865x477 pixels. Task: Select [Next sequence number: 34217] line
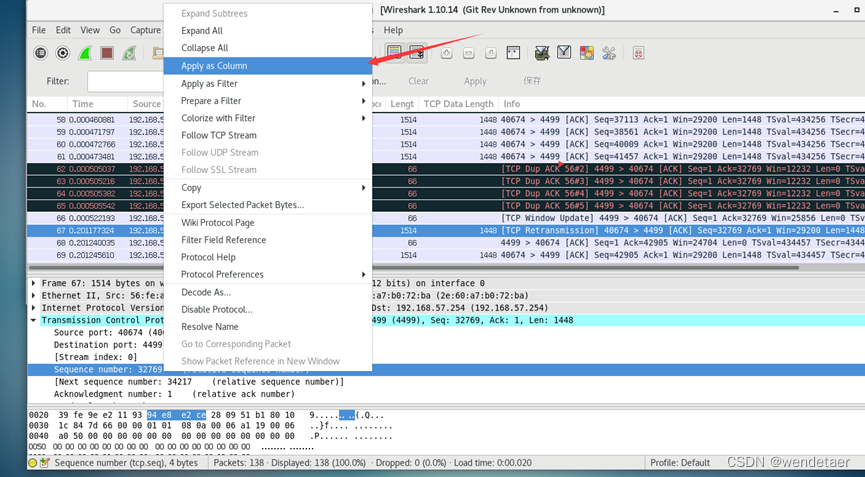coord(199,382)
